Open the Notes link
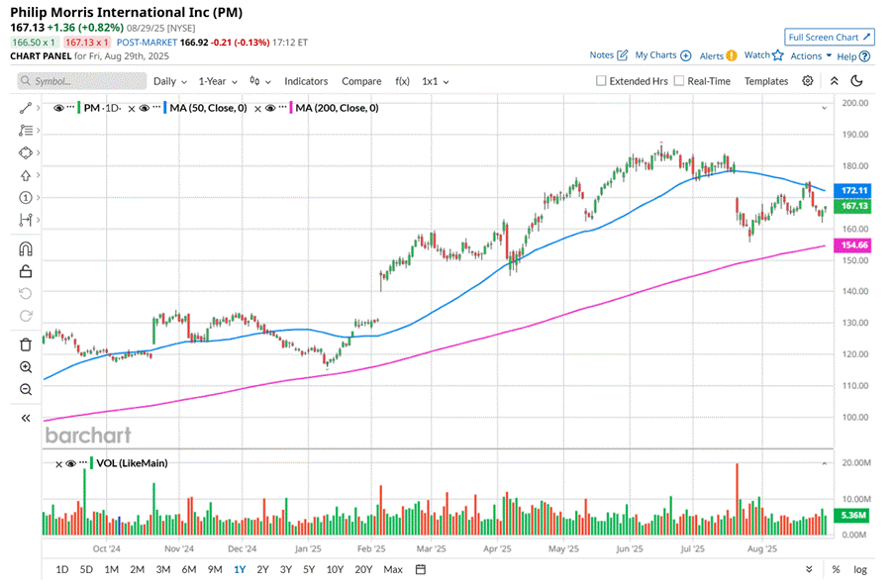This screenshot has height=588, width=894. click(x=602, y=55)
